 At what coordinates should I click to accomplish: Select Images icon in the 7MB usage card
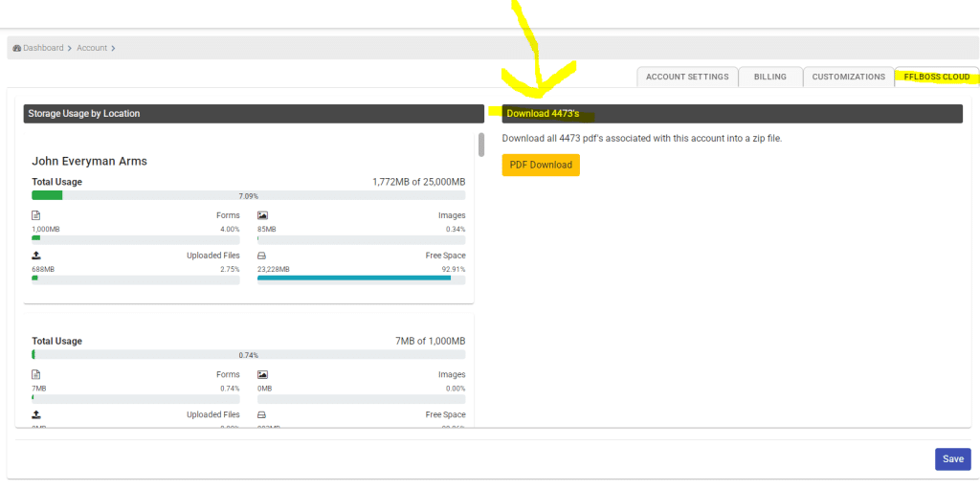click(x=262, y=374)
